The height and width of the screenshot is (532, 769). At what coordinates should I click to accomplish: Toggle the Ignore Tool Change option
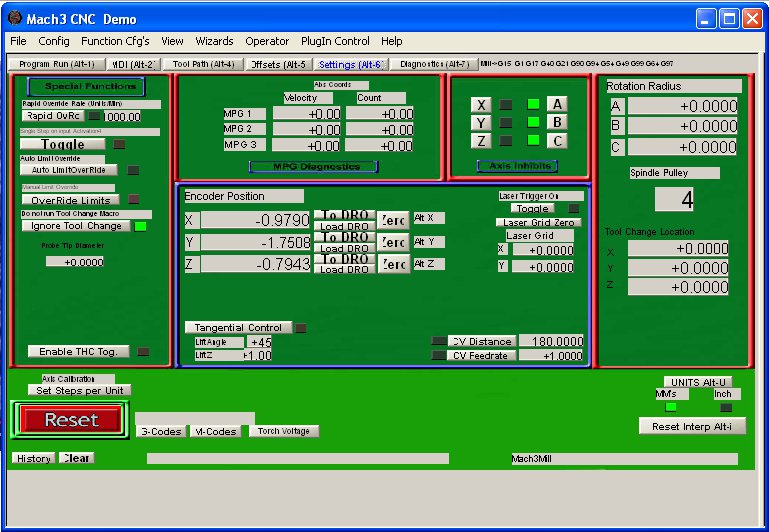tap(75, 226)
